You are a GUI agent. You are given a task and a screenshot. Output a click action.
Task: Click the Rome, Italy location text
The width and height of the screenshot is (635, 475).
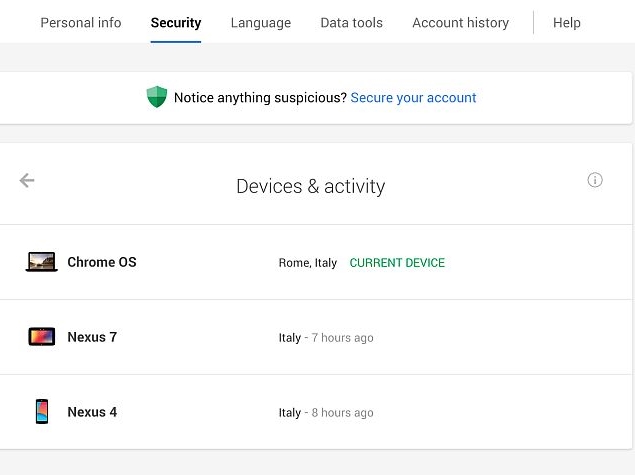[x=308, y=263]
